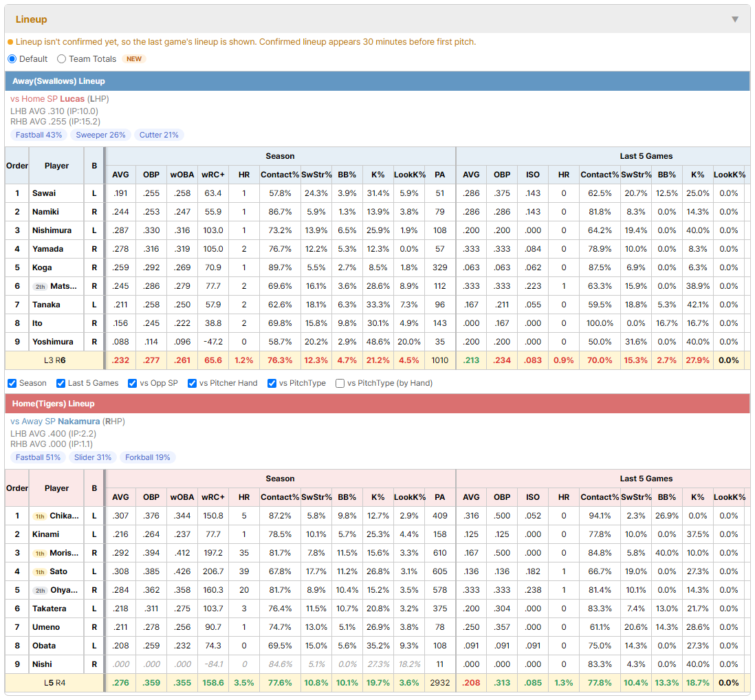Uncheck the vs Opp SP checkbox
755x700 pixels.
point(133,383)
